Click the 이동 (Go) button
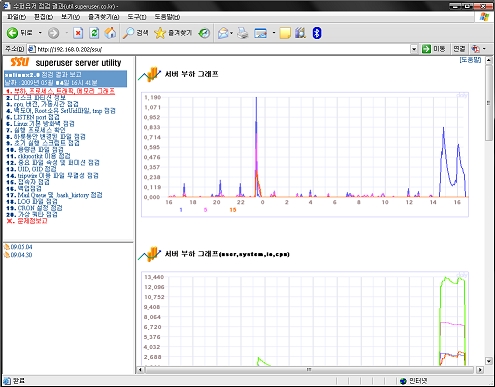This screenshot has width=495, height=387. click(x=434, y=49)
